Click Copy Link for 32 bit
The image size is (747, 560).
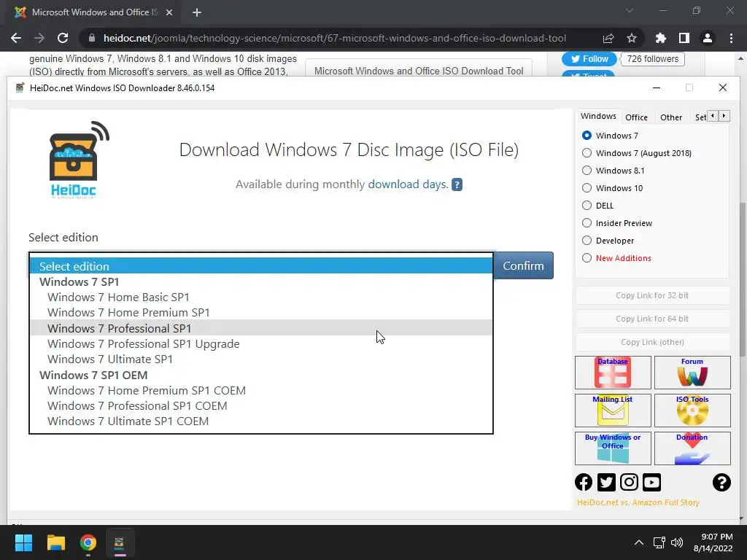tap(652, 295)
